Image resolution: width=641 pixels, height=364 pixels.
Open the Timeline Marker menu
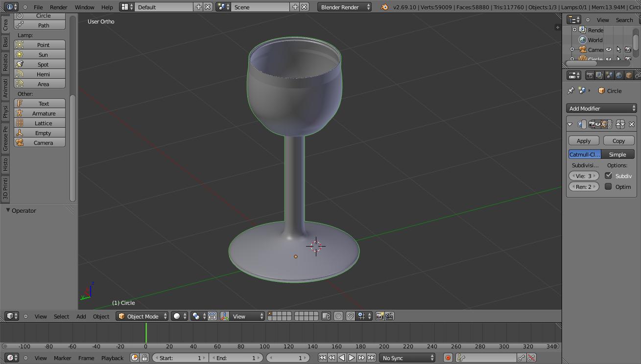pos(62,358)
